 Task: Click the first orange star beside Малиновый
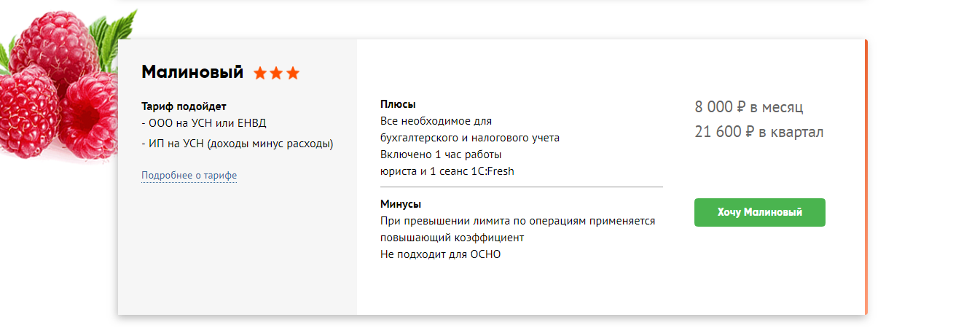[260, 73]
